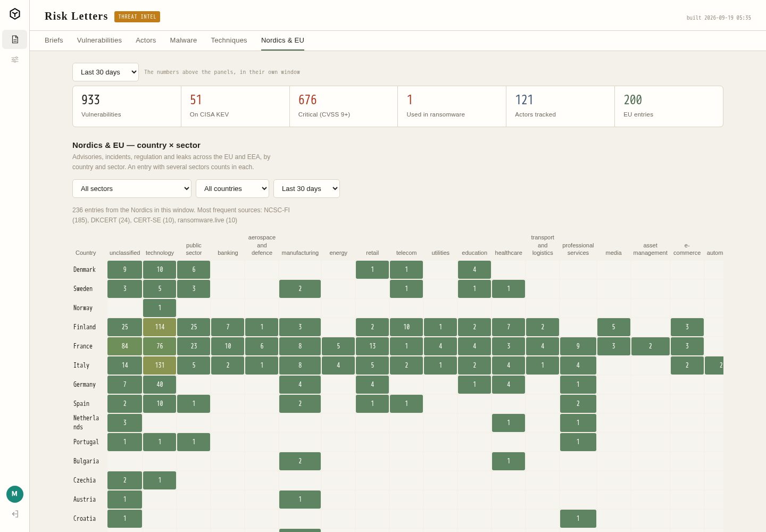Open the document page icon in sidebar
This screenshot has height=532, width=766.
click(x=15, y=39)
